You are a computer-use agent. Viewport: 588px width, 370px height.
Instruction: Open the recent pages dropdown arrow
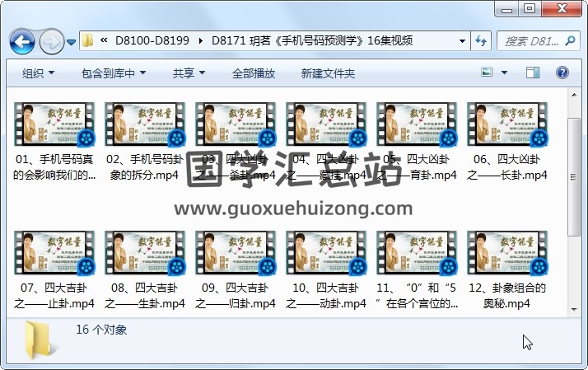click(72, 40)
